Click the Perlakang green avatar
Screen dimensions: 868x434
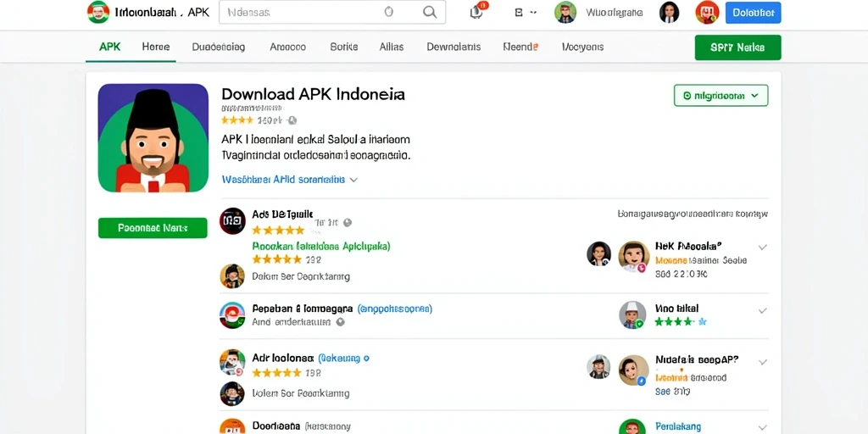coord(632,427)
